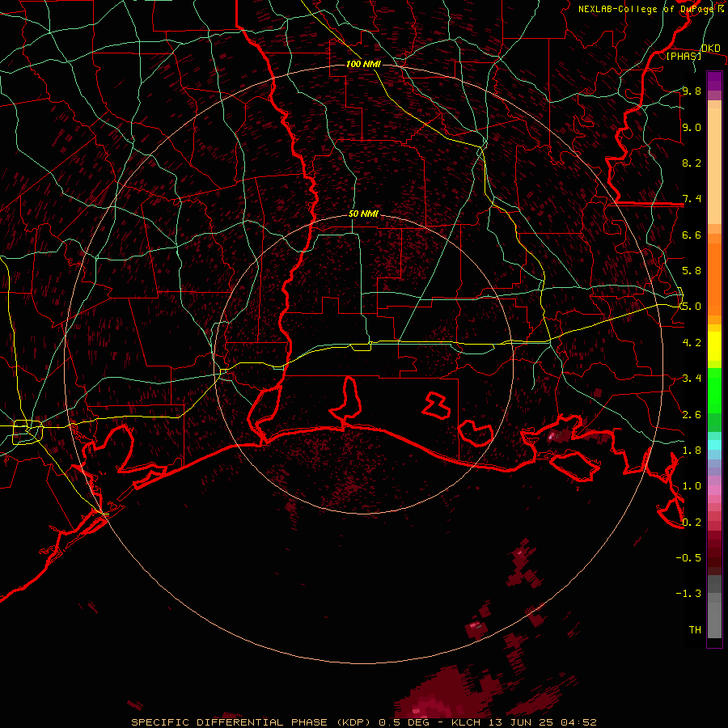
Task: Click the "DKD" label above the color bar
Action: [711, 49]
